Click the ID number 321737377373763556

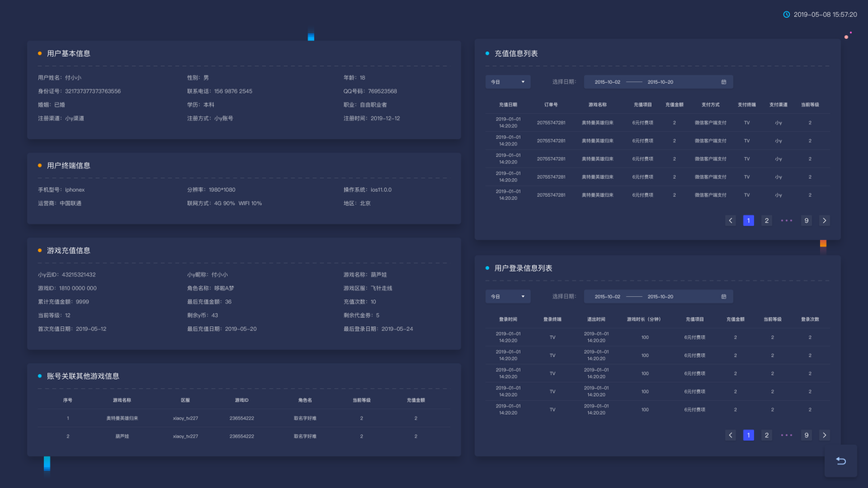click(x=93, y=91)
